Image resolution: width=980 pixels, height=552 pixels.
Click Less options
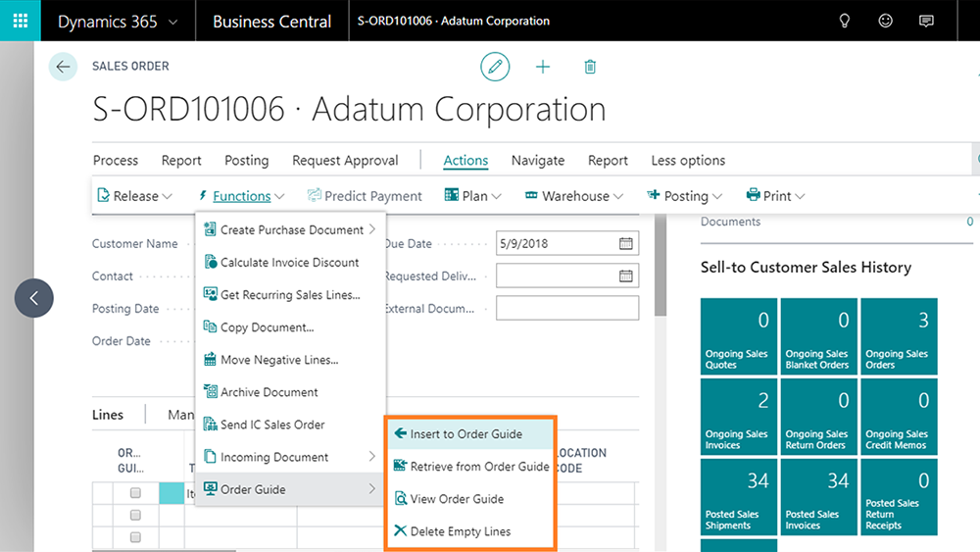688,160
